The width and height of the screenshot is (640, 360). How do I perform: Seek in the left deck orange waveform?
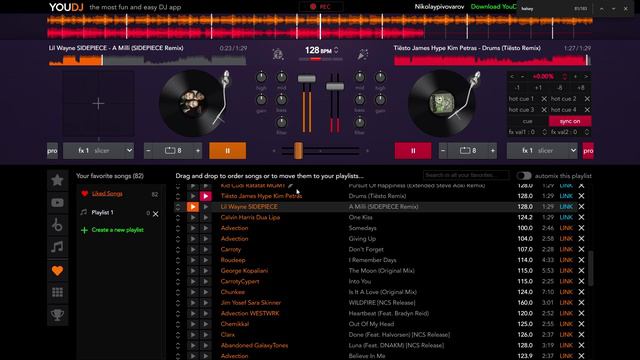[x=147, y=60]
